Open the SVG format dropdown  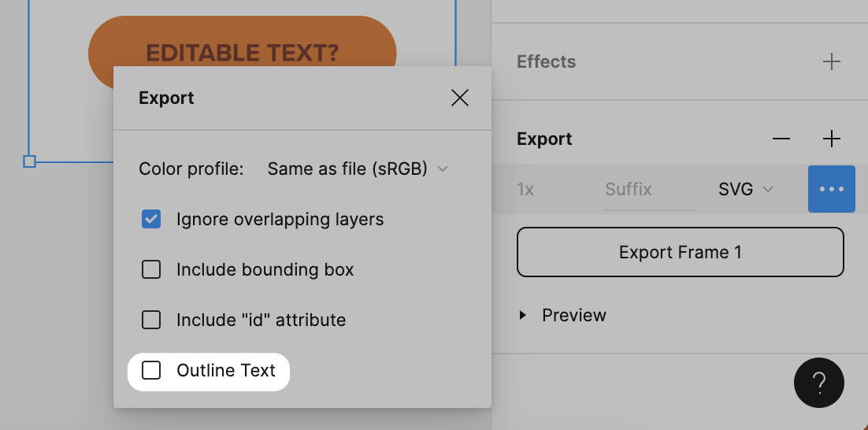746,189
